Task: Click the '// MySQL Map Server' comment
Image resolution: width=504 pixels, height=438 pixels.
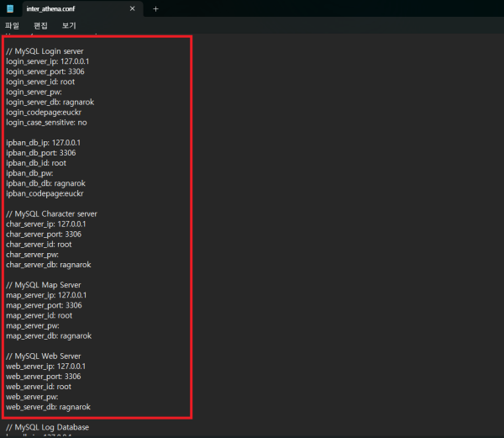Action: [43, 285]
